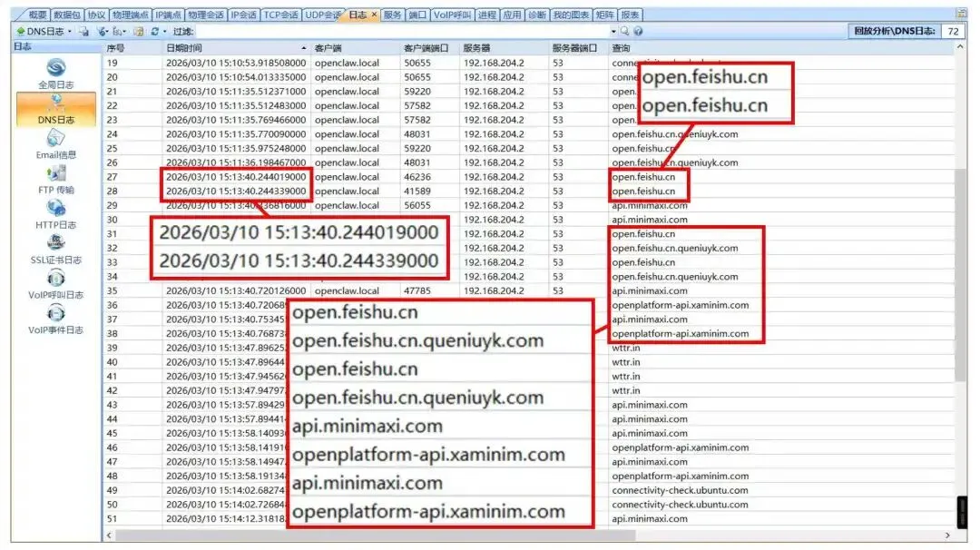The width and height of the screenshot is (980, 550).
Task: Switch to the 端口 tab
Action: [416, 15]
